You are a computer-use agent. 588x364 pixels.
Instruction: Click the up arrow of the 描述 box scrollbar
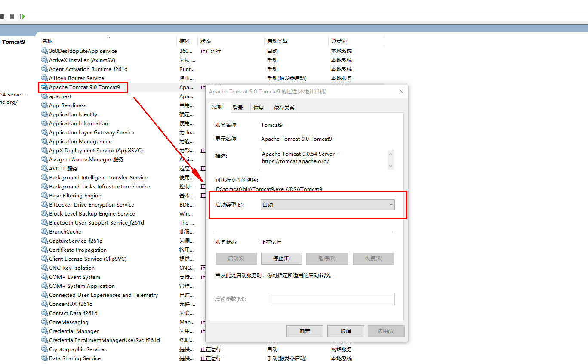pos(391,154)
